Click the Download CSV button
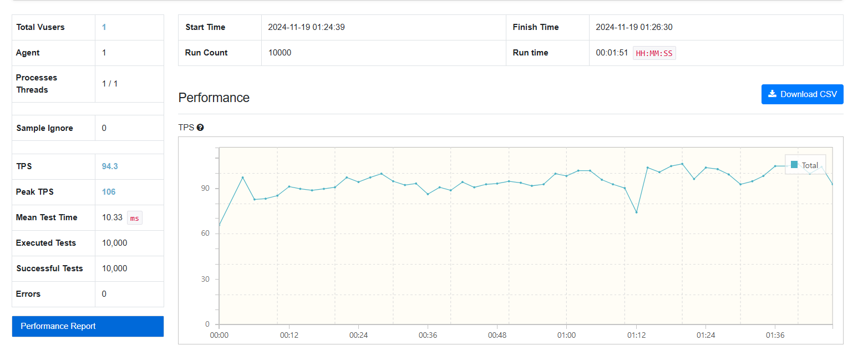Image resolution: width=868 pixels, height=355 pixels. 802,94
